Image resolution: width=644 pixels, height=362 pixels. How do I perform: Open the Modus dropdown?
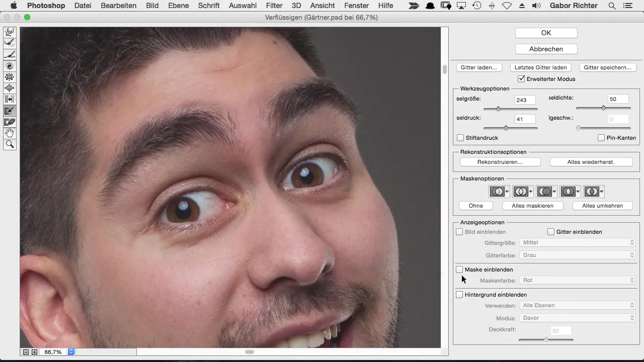[578, 318]
